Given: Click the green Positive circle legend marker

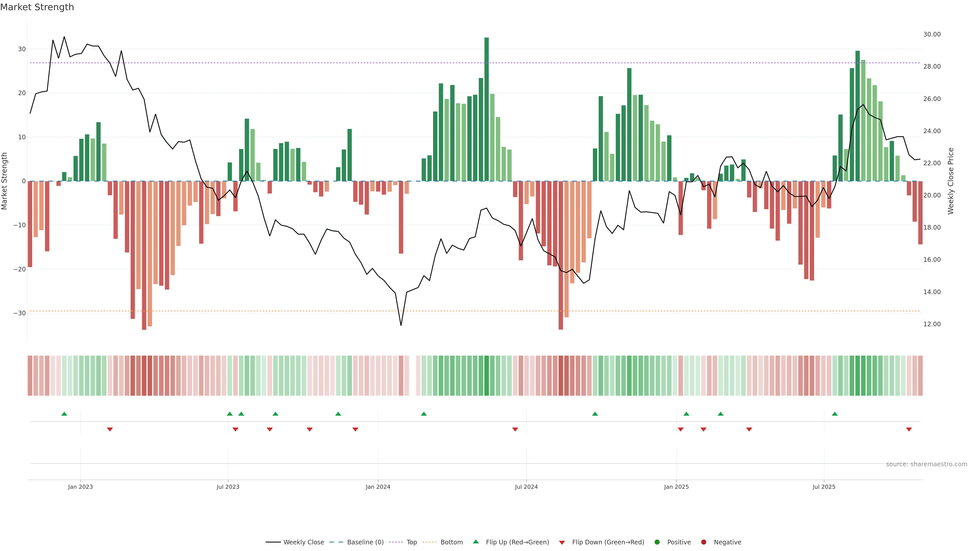Looking at the screenshot, I should click(x=657, y=542).
